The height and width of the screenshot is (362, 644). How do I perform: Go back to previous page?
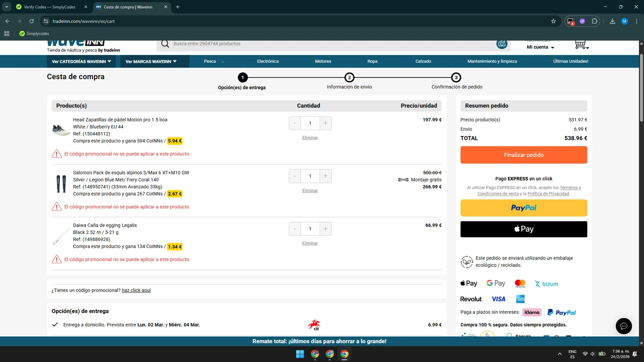click(7, 21)
